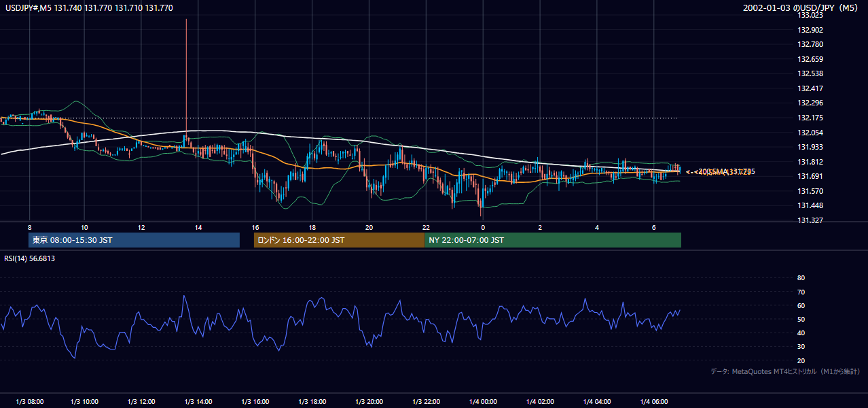Click hour label 14 on chart time axis
The height and width of the screenshot is (408, 868).
click(x=198, y=226)
